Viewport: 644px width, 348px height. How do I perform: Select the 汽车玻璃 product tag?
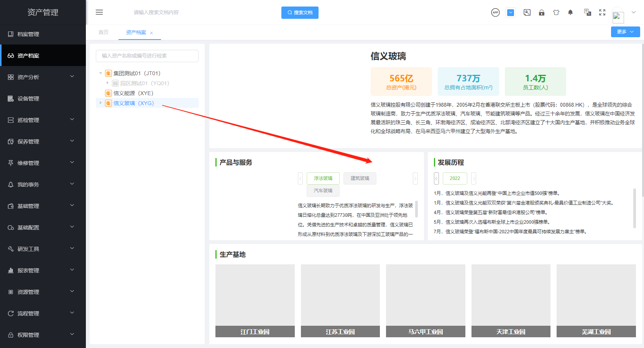point(323,191)
